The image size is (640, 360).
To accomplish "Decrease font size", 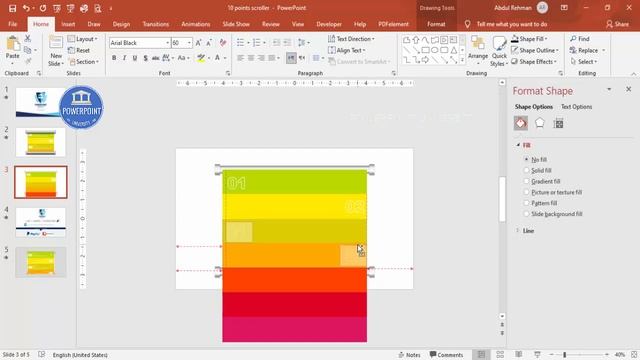I will point(209,42).
